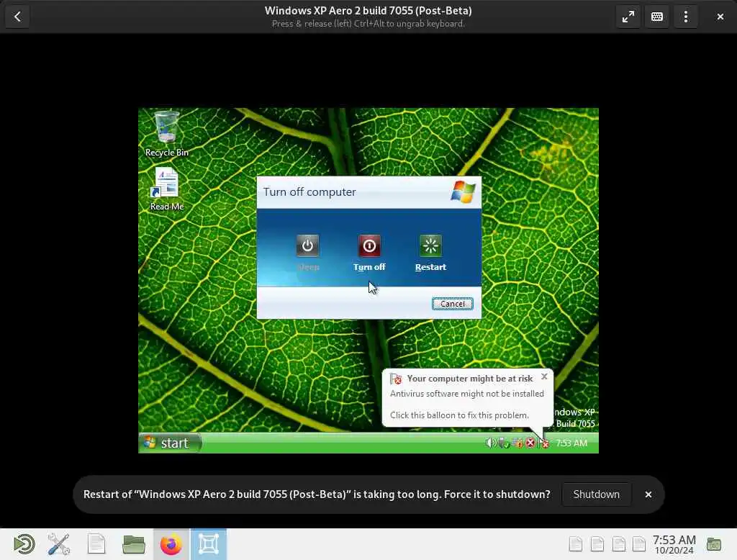Go back with the header arrow
This screenshot has width=737, height=560.
(x=17, y=17)
